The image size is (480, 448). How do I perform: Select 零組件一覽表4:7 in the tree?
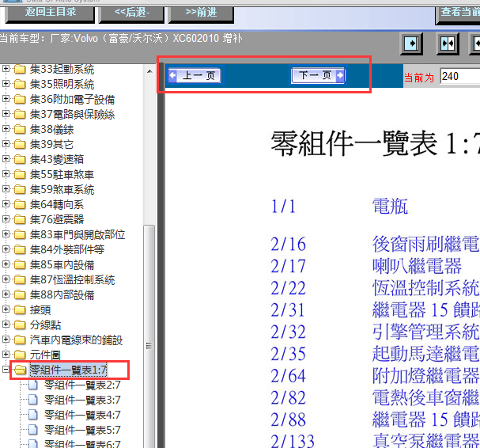coord(82,415)
